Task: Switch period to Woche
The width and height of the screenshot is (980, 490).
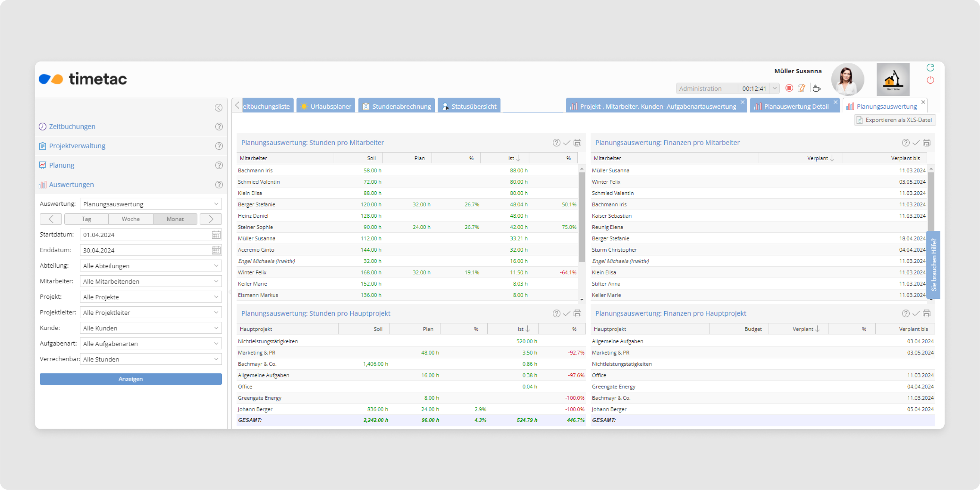Action: coord(130,219)
